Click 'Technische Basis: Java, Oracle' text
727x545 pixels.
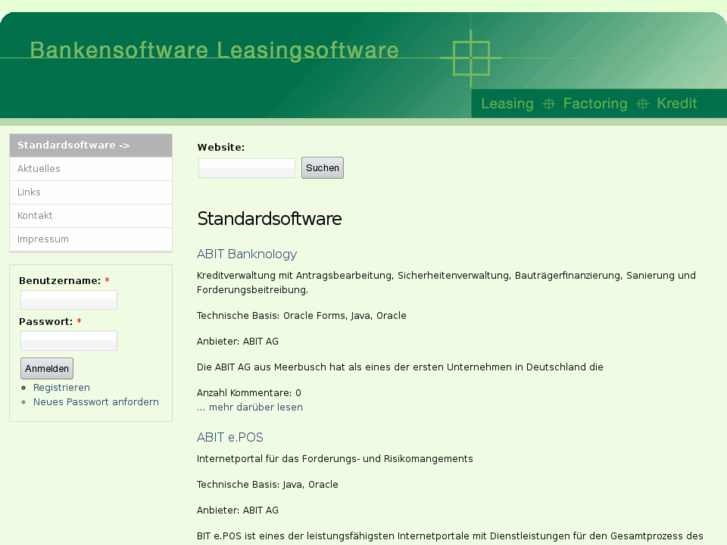tap(267, 484)
